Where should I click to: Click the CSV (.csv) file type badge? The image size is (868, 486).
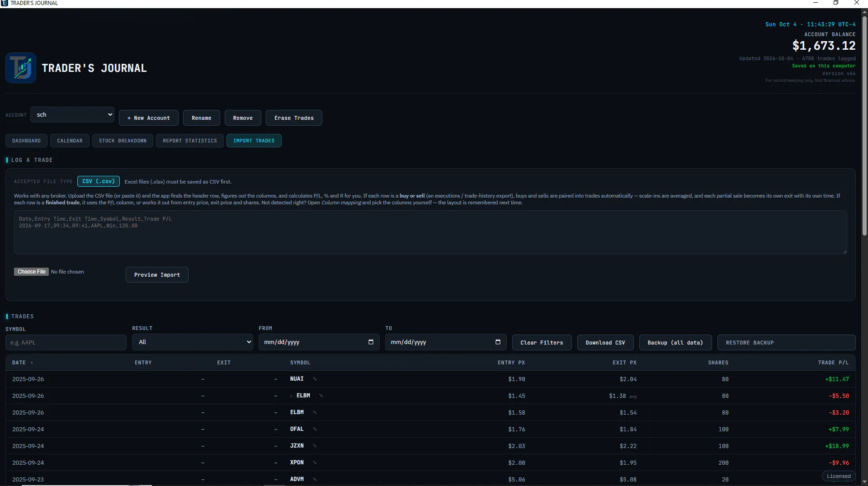point(99,181)
